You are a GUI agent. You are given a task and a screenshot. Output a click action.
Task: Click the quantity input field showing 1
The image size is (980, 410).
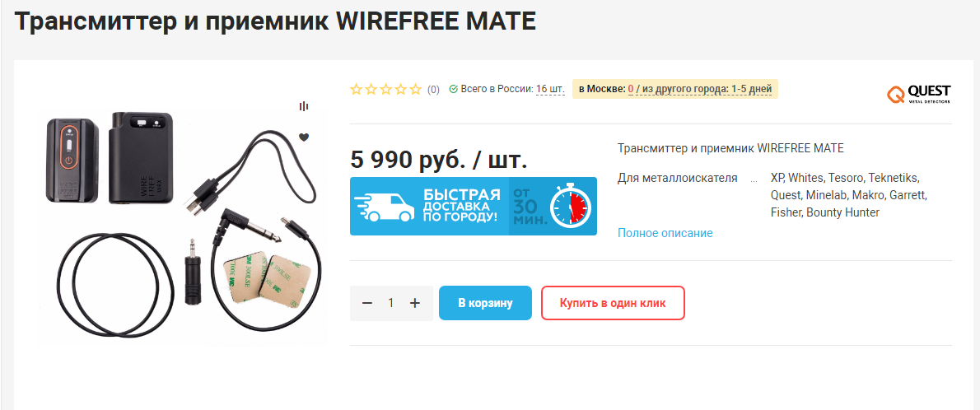[x=391, y=303]
